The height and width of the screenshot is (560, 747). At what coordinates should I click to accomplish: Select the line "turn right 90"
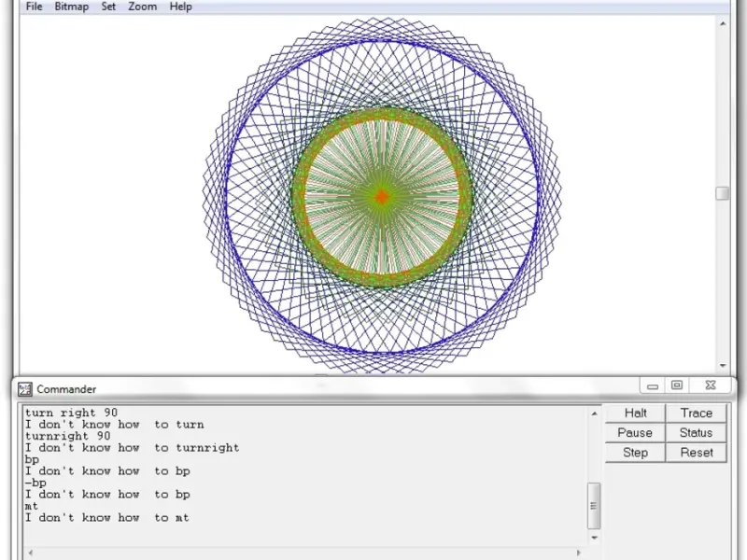(x=71, y=413)
